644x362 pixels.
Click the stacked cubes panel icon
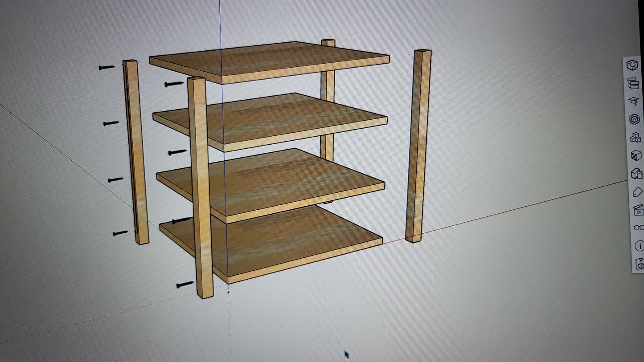click(635, 138)
